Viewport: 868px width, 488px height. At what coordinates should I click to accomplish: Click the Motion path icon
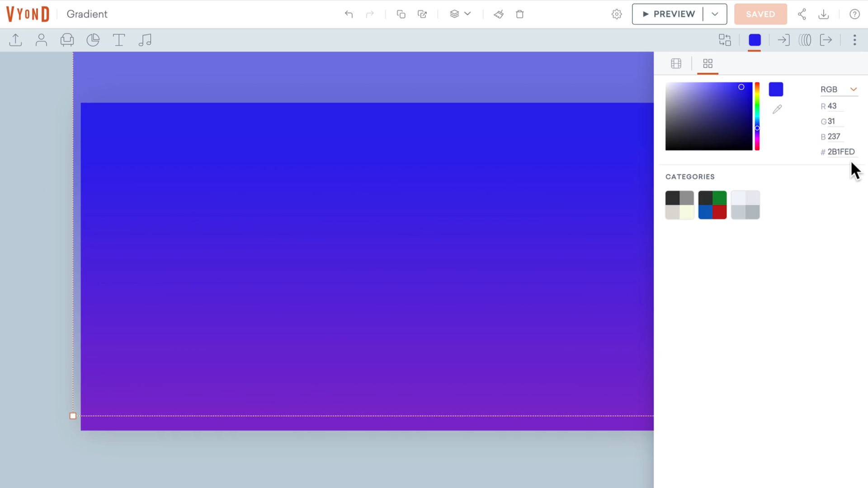click(805, 40)
